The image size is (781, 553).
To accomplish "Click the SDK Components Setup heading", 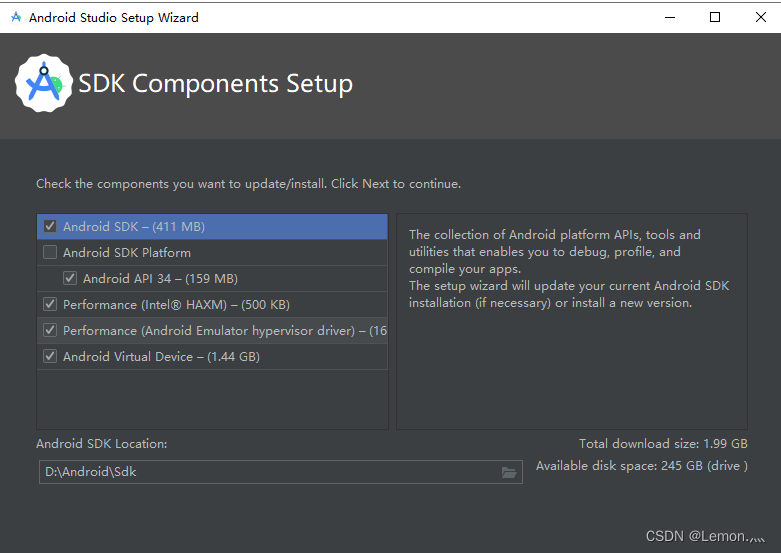I will (216, 84).
